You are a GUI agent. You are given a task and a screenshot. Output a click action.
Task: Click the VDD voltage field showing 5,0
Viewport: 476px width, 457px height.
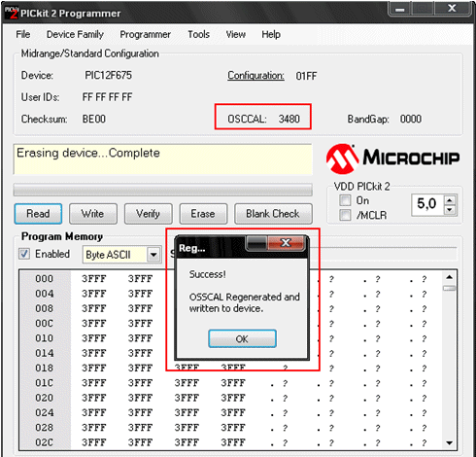click(x=427, y=204)
